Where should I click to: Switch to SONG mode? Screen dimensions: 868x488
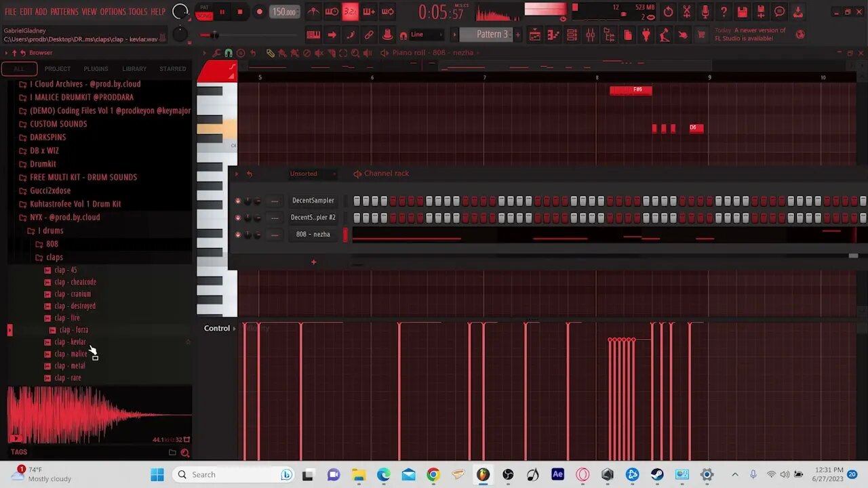point(204,16)
